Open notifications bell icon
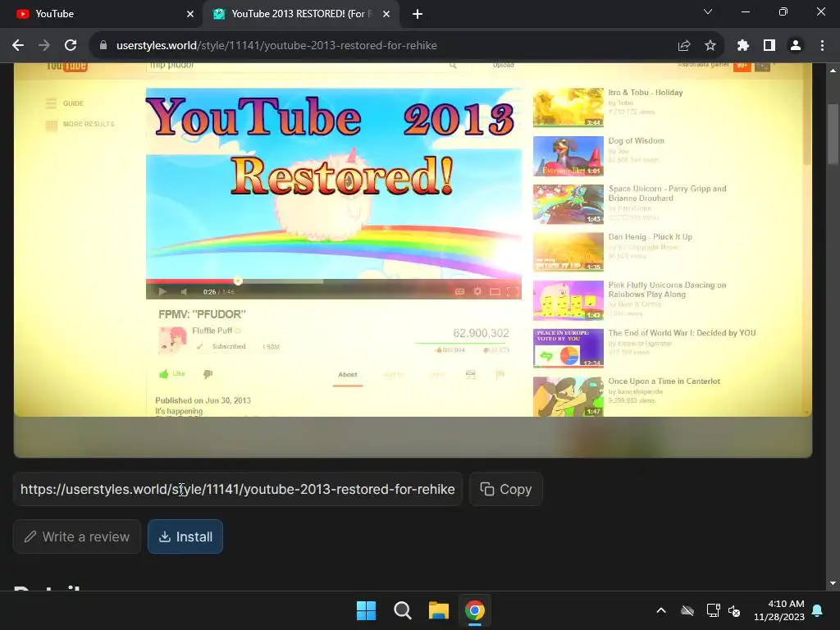This screenshot has height=630, width=840. pos(818,610)
